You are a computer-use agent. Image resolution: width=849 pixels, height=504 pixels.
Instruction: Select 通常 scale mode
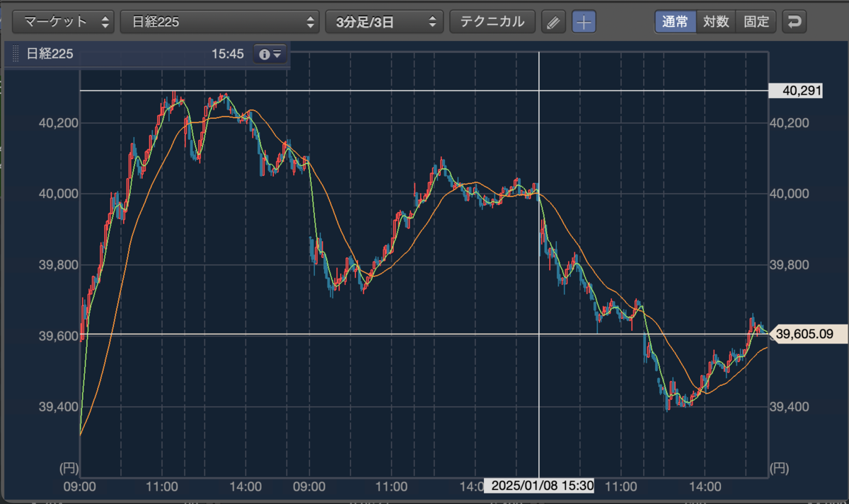pyautogui.click(x=675, y=21)
